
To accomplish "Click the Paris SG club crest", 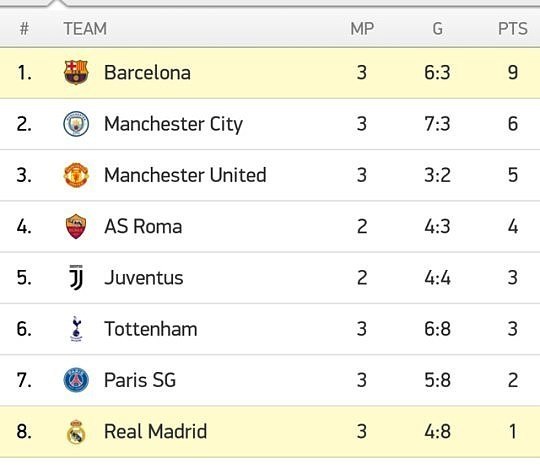I will click(x=76, y=380).
